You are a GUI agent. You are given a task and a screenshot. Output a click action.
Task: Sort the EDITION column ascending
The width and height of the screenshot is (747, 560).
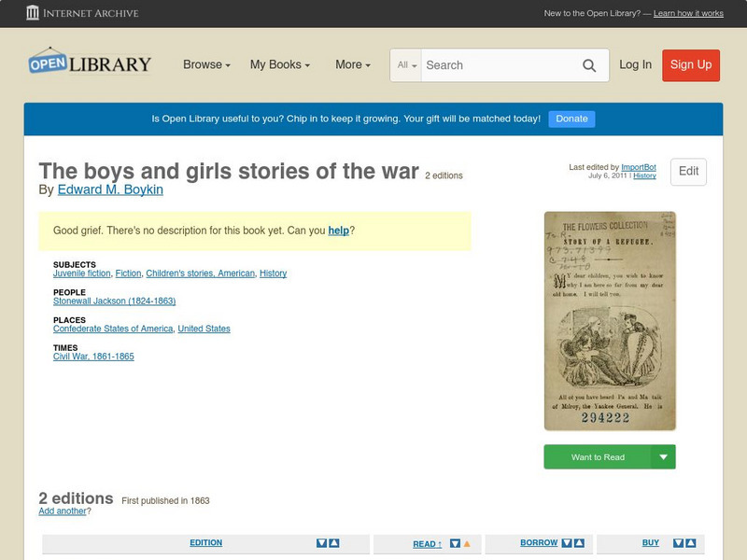334,543
